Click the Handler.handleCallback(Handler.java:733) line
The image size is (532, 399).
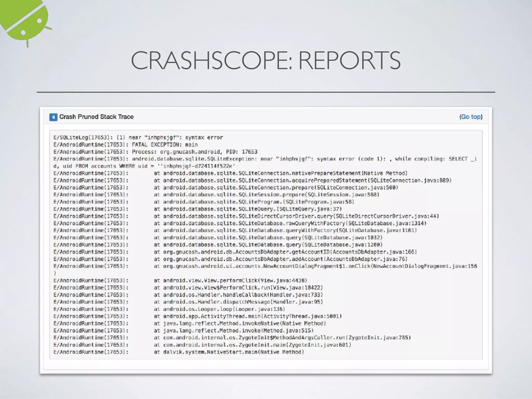tap(188, 295)
